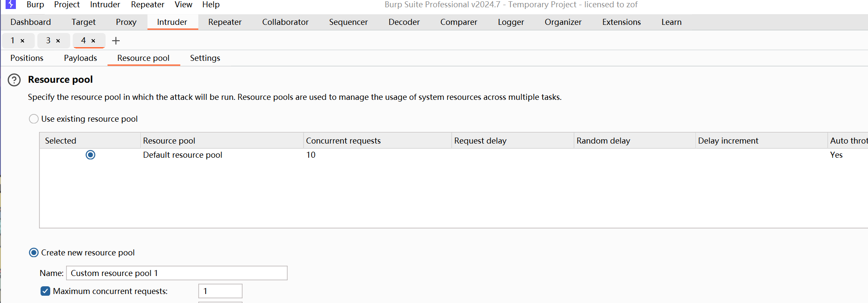
Task: Click the auto throttle value 'Yes'
Action: pyautogui.click(x=836, y=155)
